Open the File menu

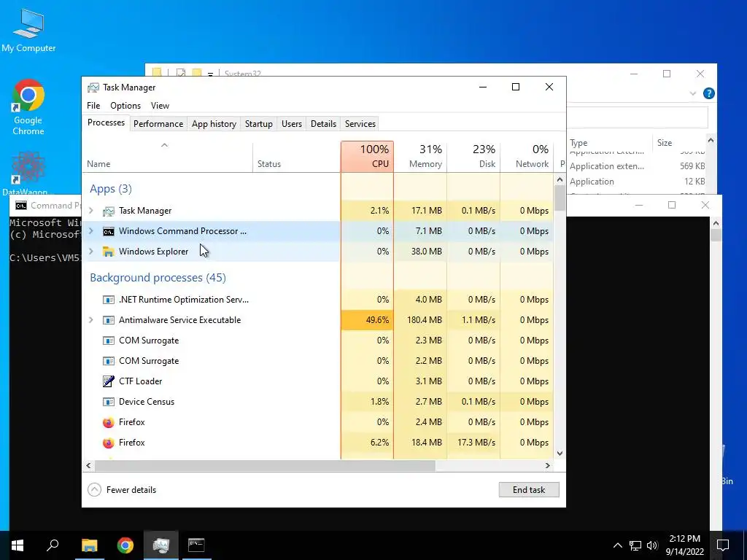(93, 106)
